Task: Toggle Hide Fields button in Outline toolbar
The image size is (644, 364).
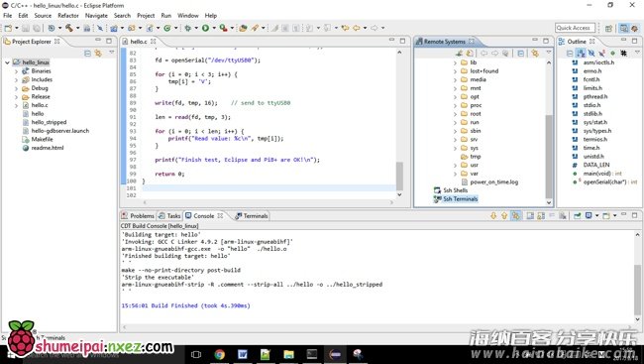Action: point(591,53)
